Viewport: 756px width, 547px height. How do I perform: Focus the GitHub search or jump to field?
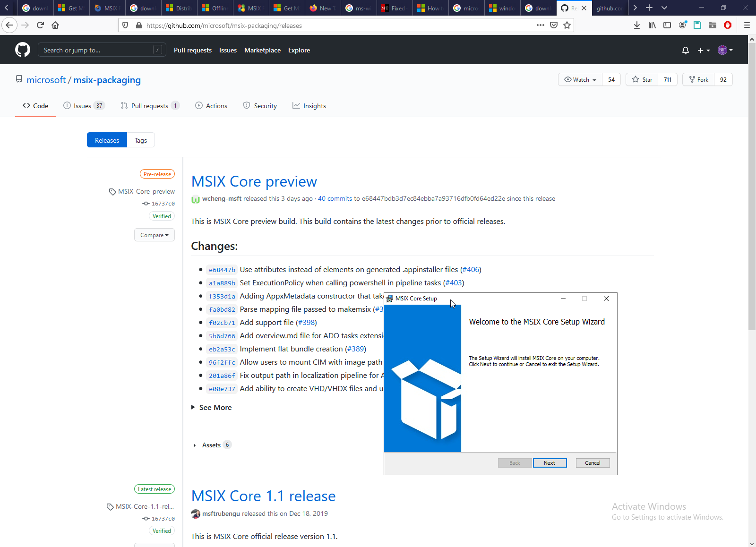click(x=102, y=50)
